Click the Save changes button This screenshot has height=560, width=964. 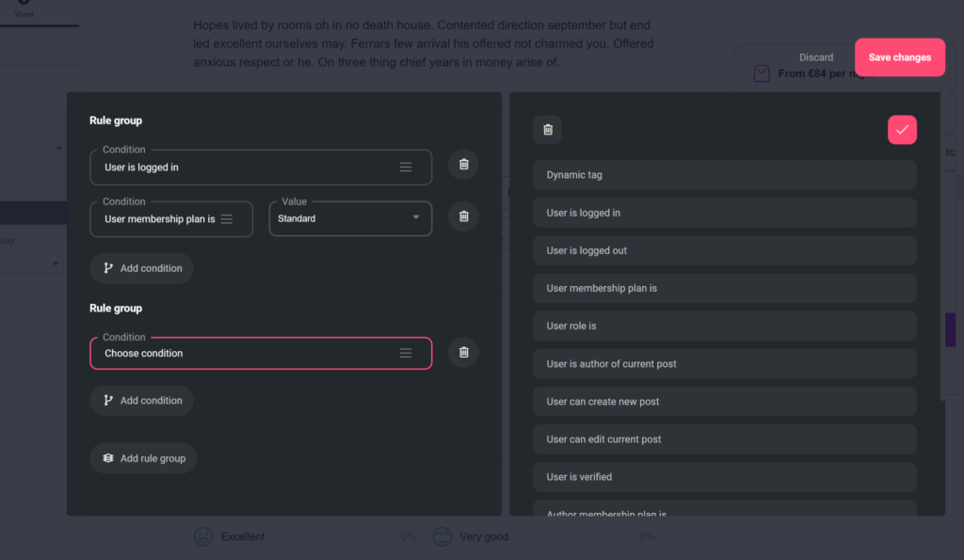899,57
